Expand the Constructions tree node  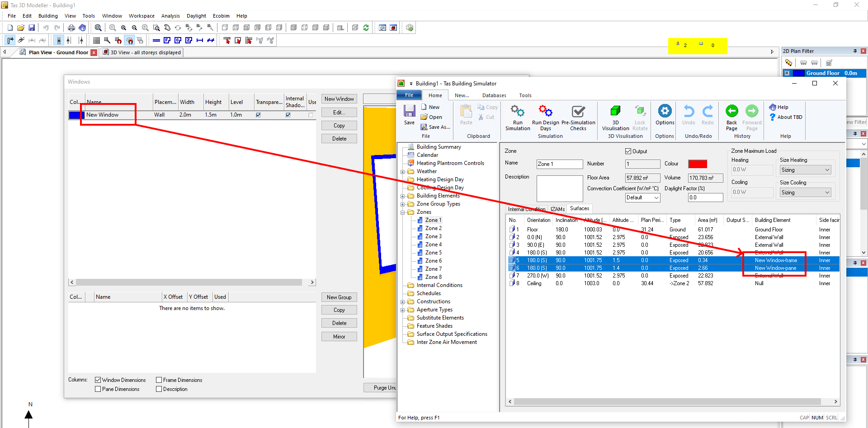[402, 302]
